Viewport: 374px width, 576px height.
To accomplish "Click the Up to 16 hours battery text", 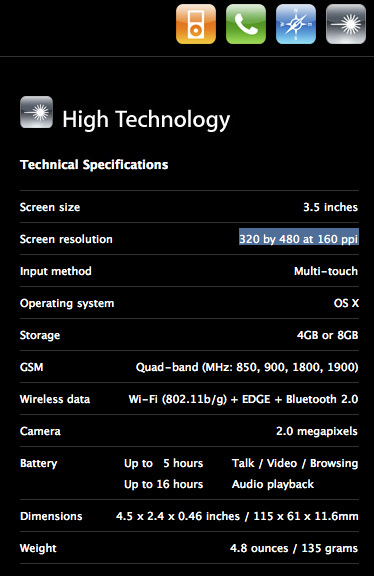I will tap(163, 484).
